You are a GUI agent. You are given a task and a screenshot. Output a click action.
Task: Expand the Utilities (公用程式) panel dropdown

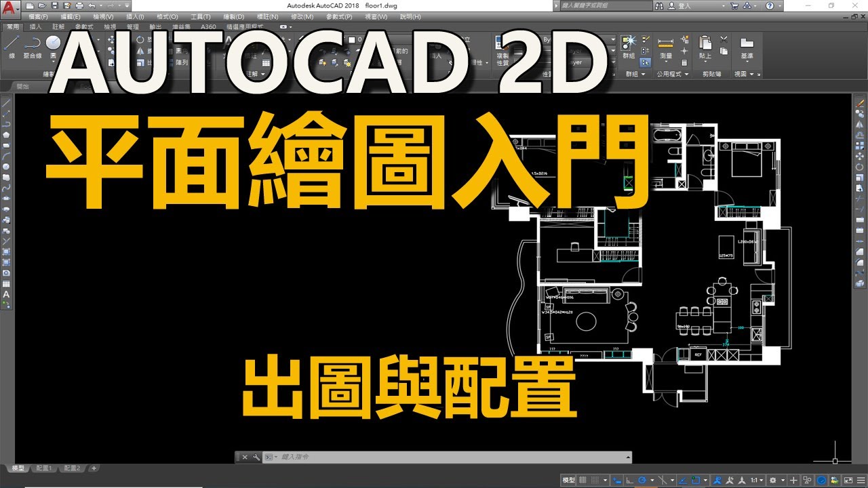687,74
